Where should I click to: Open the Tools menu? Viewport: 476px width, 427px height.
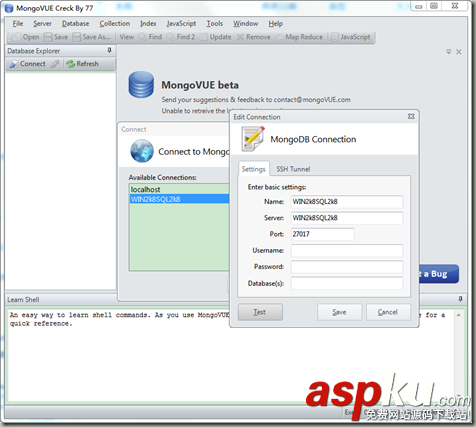coord(214,24)
